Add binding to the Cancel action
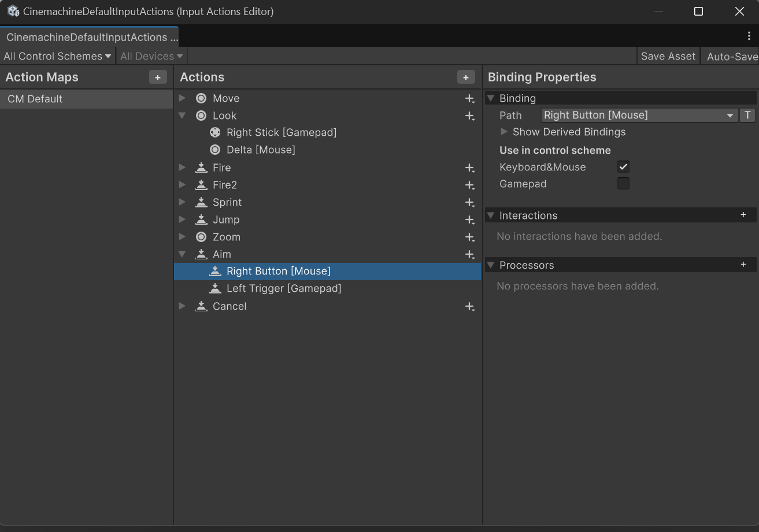Image resolution: width=759 pixels, height=532 pixels. click(x=470, y=307)
